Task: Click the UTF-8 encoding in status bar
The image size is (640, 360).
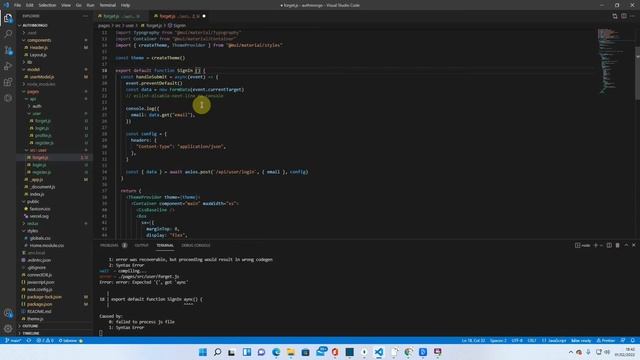Action: pos(517,340)
